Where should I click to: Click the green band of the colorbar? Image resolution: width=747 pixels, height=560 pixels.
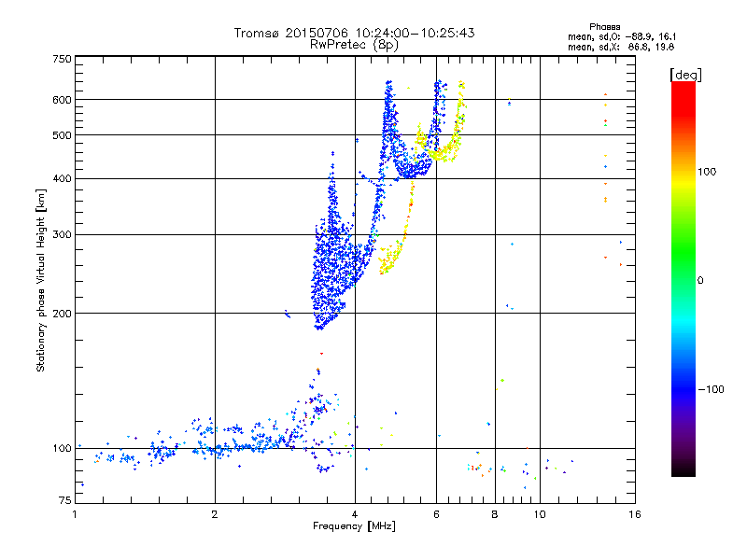[684, 252]
